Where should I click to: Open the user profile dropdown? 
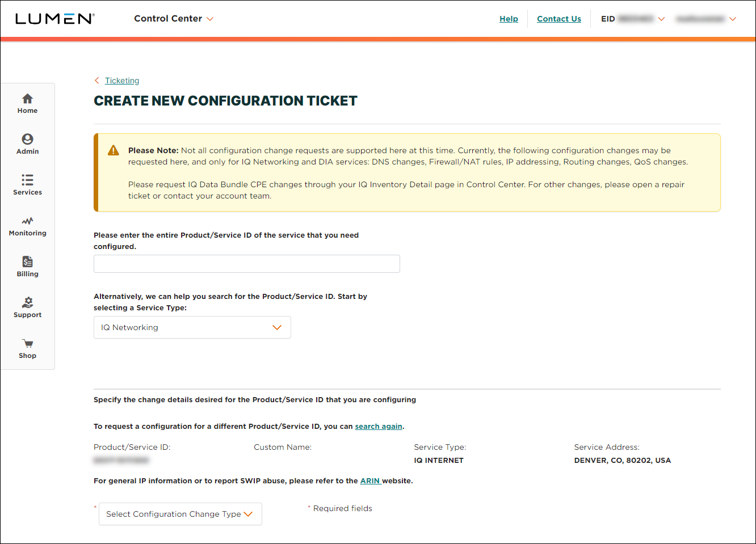(705, 19)
